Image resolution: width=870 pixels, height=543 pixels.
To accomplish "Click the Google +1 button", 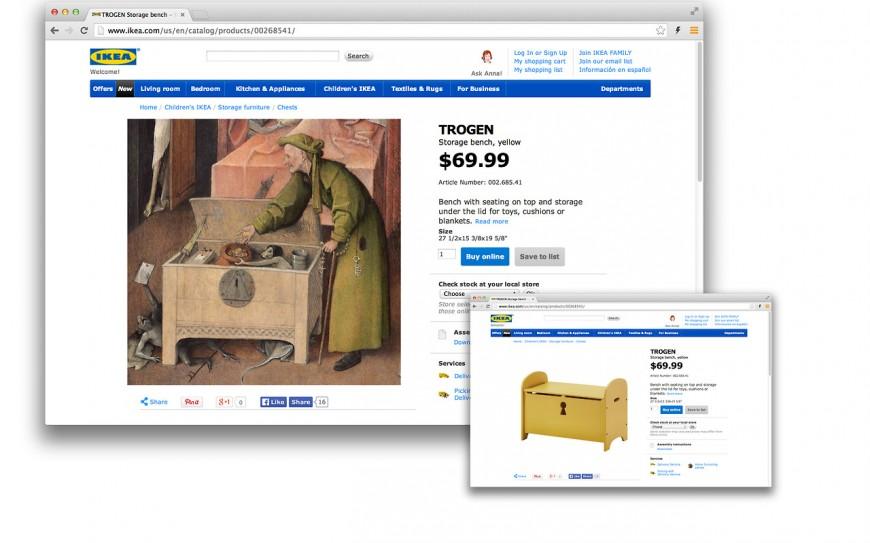I will (224, 402).
